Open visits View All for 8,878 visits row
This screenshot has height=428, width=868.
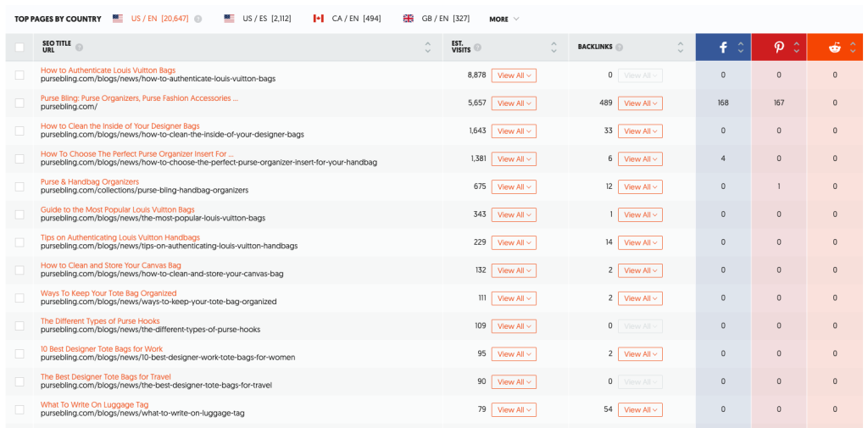click(514, 75)
